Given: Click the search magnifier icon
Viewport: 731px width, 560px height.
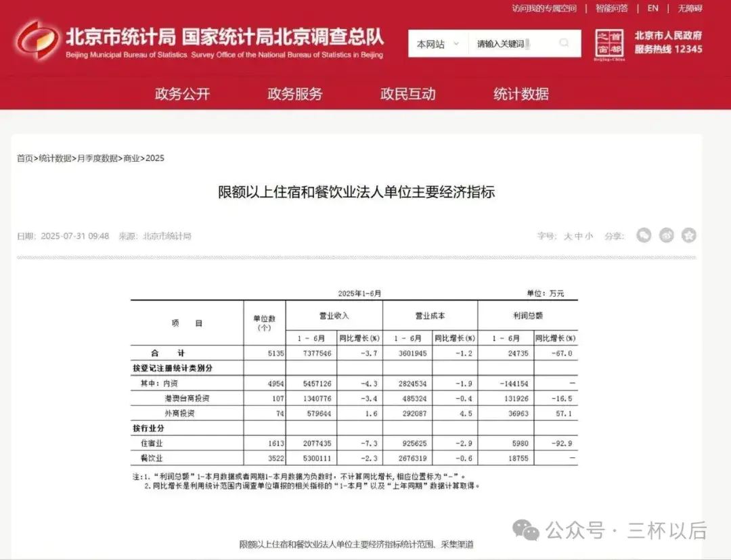Looking at the screenshot, I should 564,43.
